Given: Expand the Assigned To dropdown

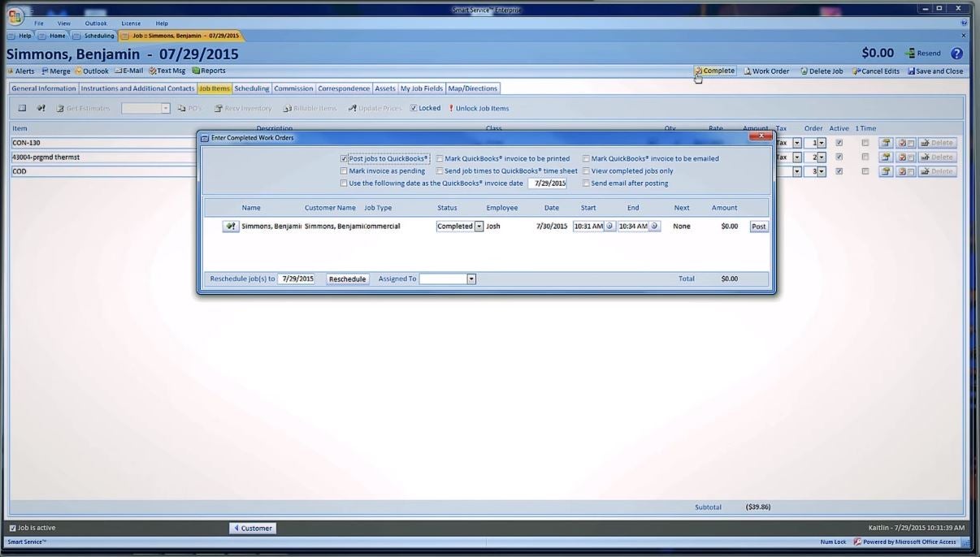Looking at the screenshot, I should (470, 278).
